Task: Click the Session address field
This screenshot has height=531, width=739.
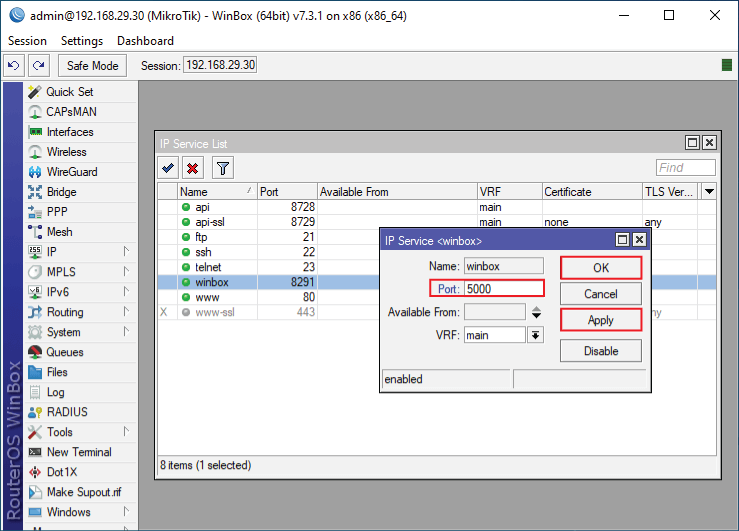Action: 221,65
